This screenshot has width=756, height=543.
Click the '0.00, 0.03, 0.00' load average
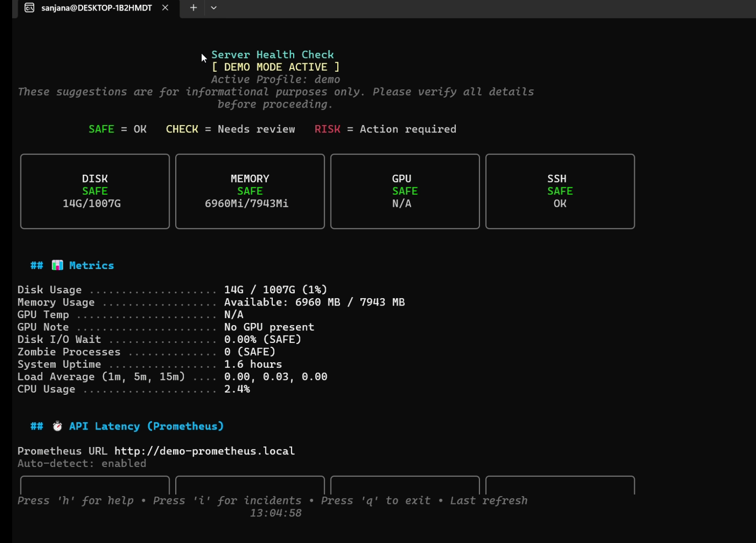tap(276, 377)
